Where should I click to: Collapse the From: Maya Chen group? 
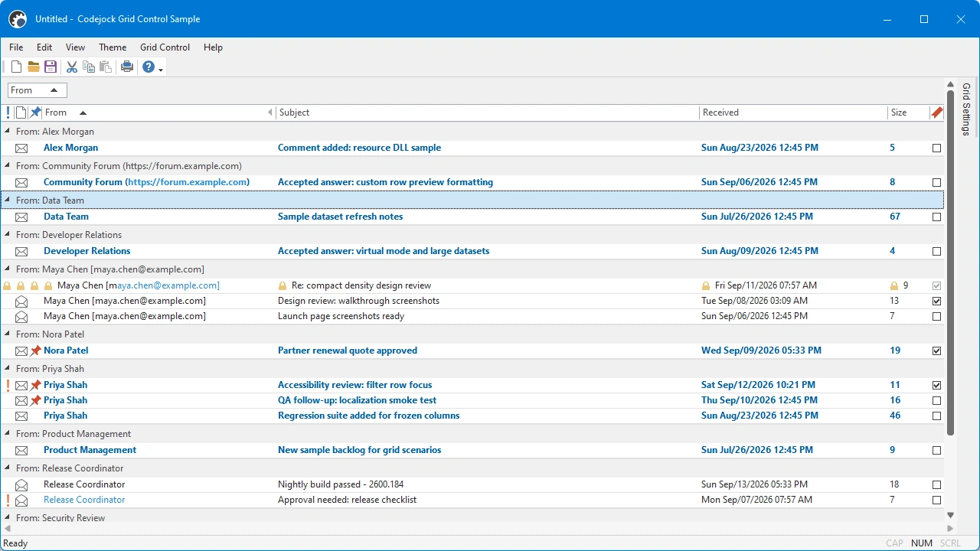tap(8, 269)
